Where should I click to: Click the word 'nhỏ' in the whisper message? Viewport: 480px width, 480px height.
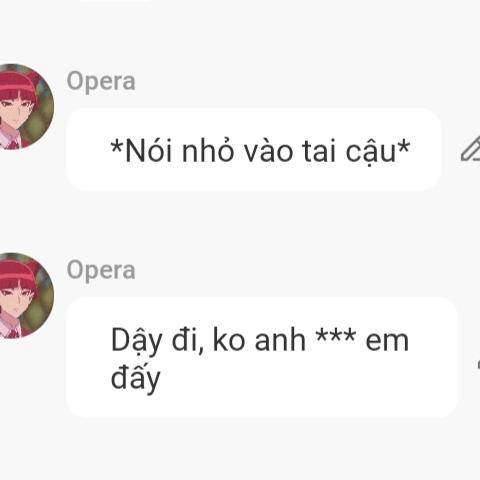207,151
